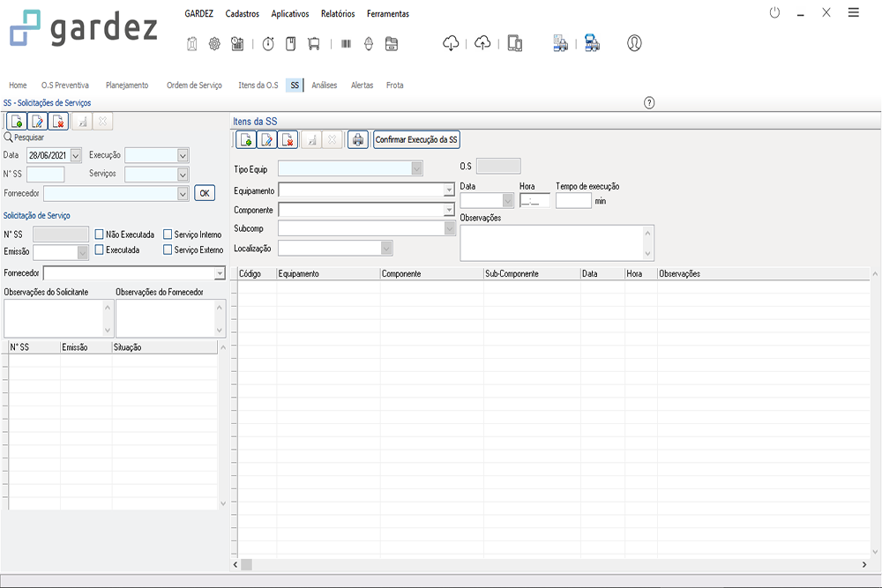
Task: Click Confirmar Execução da SS button
Action: pos(416,139)
